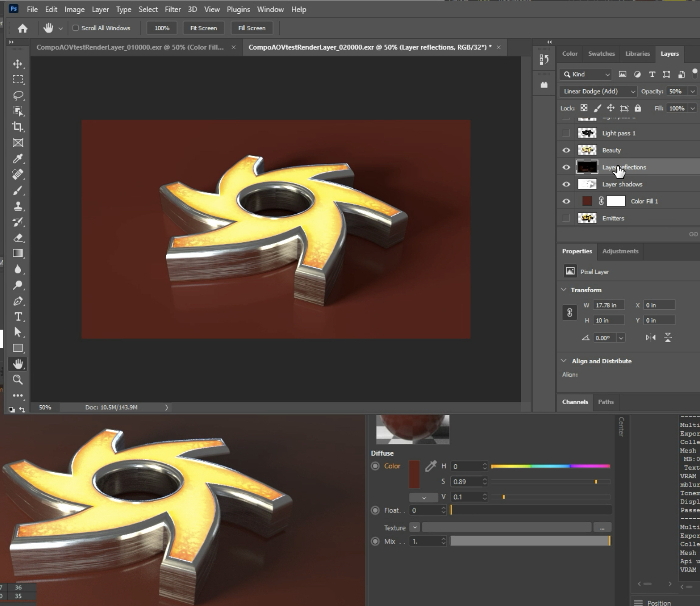Open the Plugins menu
700x606 pixels.
pos(238,9)
